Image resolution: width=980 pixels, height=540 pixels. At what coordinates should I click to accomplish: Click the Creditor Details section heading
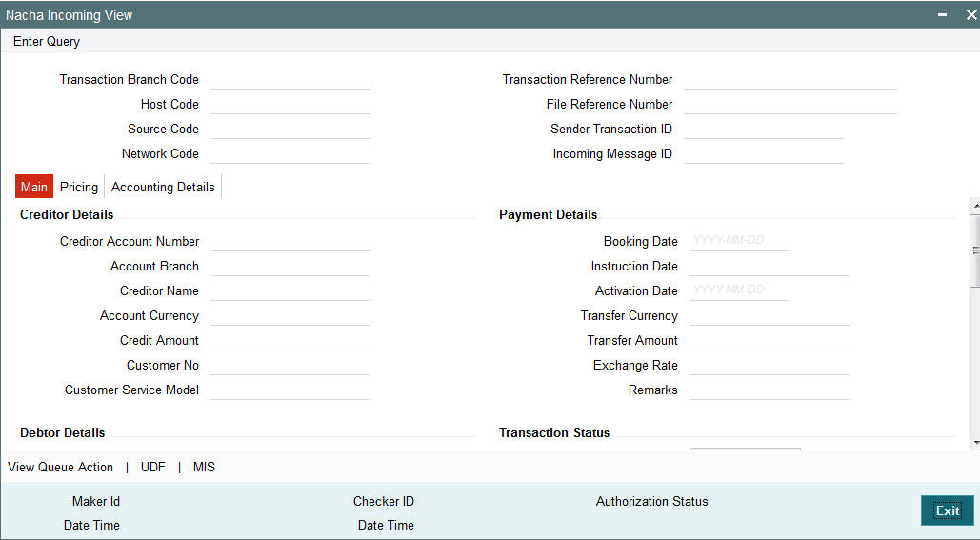pyautogui.click(x=67, y=214)
